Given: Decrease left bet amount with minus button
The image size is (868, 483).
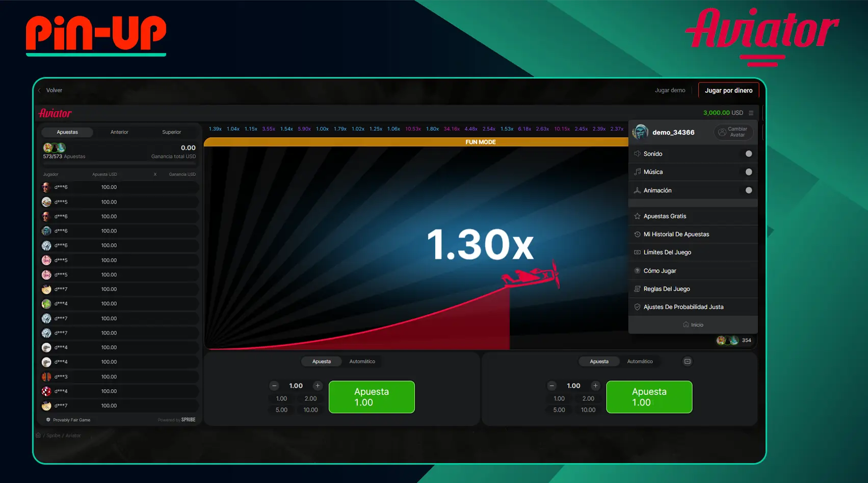Looking at the screenshot, I should (274, 386).
